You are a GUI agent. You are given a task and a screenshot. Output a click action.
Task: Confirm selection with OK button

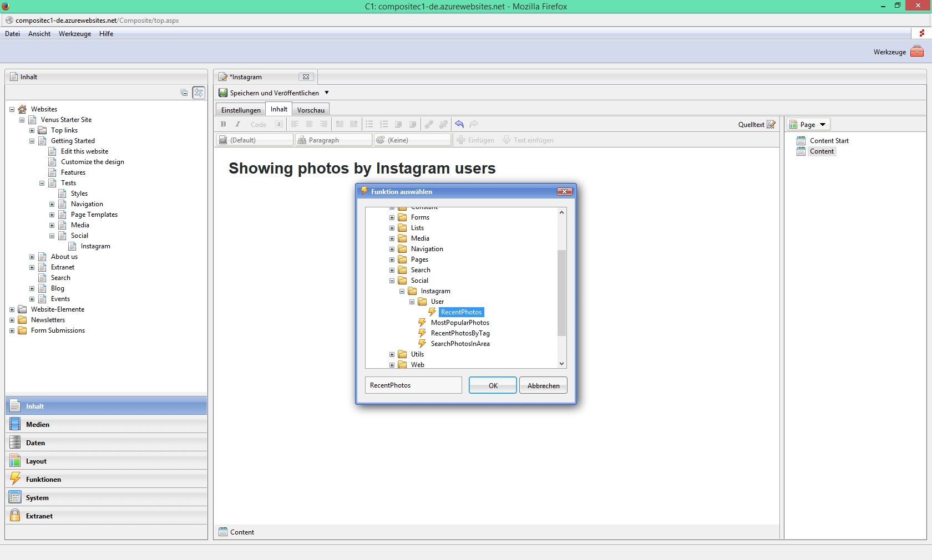[493, 385]
